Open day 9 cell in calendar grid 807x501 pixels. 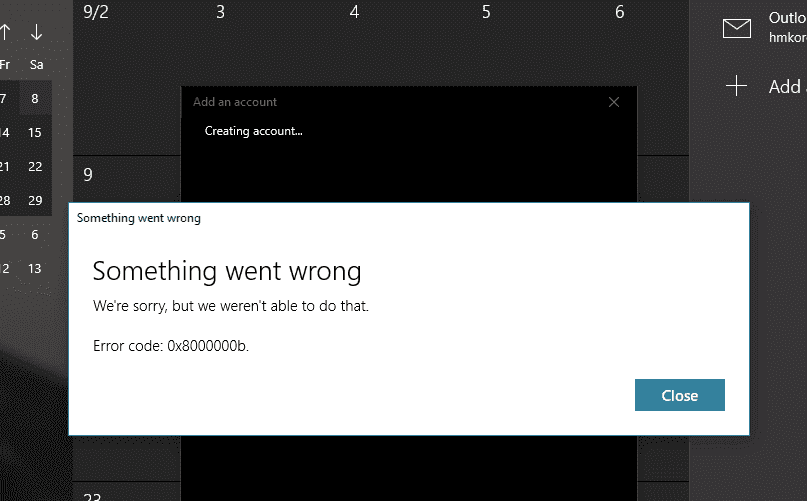tap(88, 175)
